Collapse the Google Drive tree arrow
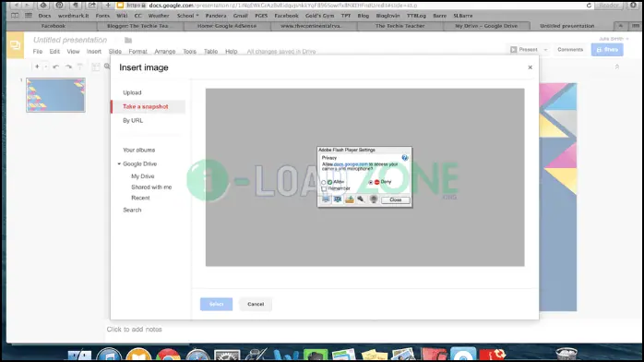 [119, 163]
